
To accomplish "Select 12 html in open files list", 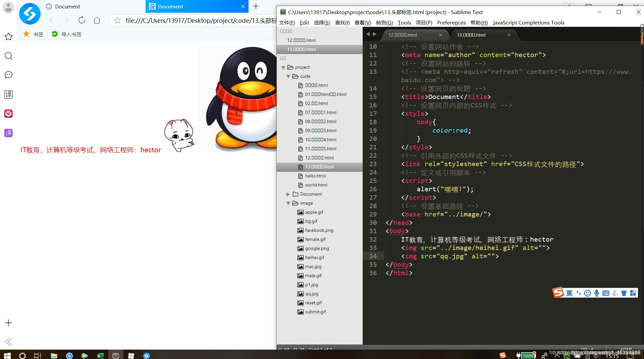I will coord(301,40).
